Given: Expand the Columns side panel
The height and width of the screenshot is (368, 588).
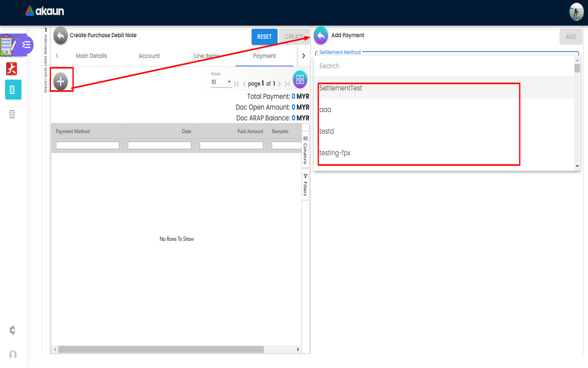Looking at the screenshot, I should (x=305, y=150).
